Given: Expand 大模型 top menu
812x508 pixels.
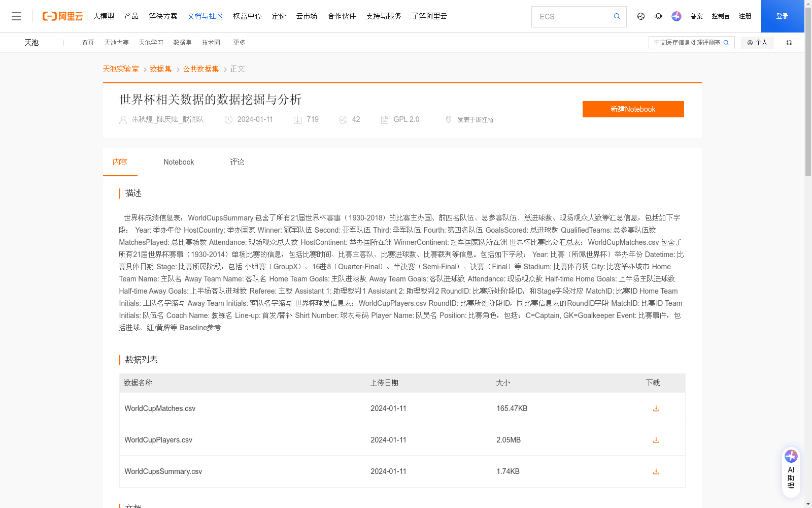Looking at the screenshot, I should pos(104,16).
